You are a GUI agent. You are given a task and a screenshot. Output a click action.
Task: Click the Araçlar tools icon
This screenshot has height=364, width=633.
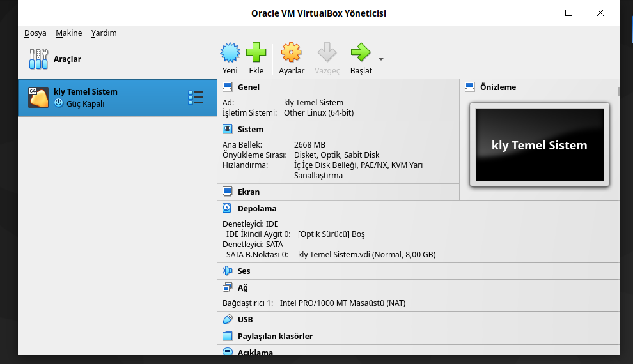(38, 59)
